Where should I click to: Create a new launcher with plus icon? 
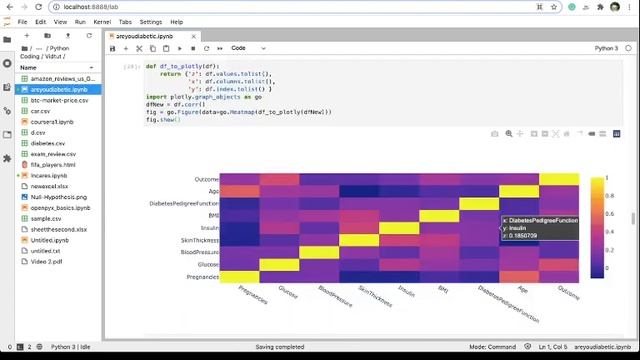coord(27,36)
